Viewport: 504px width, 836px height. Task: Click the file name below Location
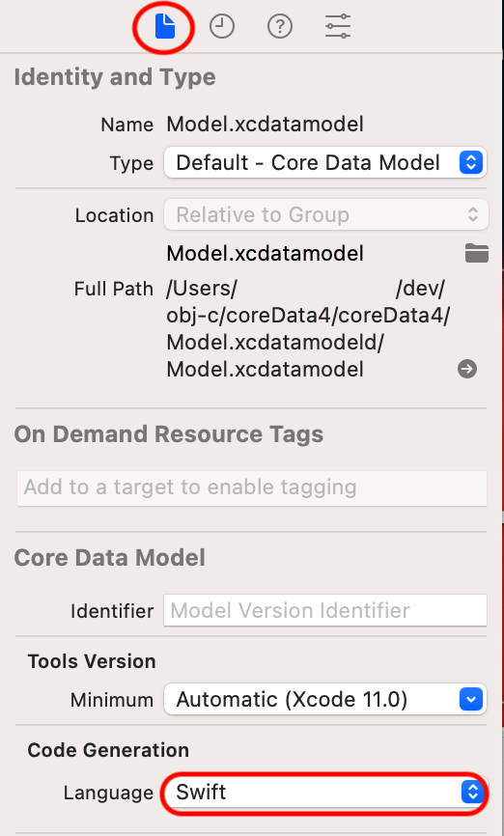click(266, 253)
